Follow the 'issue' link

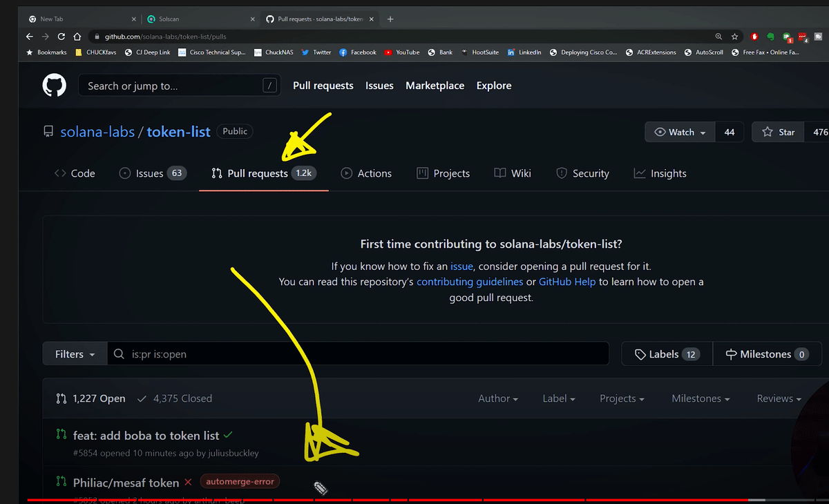462,266
